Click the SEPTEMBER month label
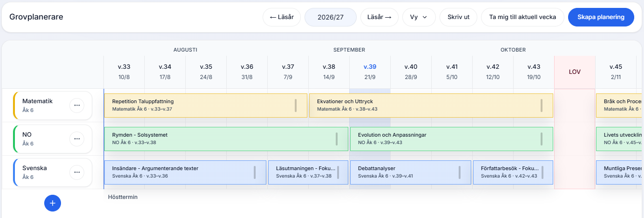644x218 pixels. point(349,50)
